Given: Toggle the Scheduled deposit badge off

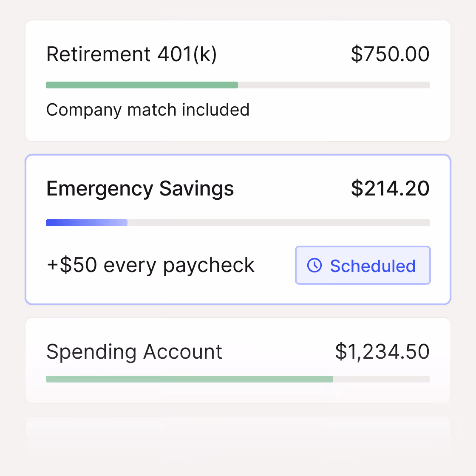Looking at the screenshot, I should click(x=363, y=265).
